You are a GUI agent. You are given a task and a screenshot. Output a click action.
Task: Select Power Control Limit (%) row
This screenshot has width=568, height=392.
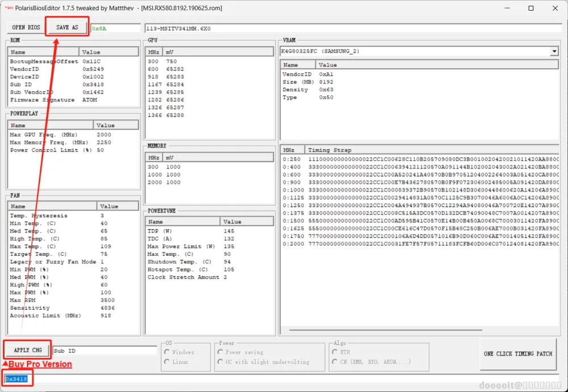(x=73, y=150)
